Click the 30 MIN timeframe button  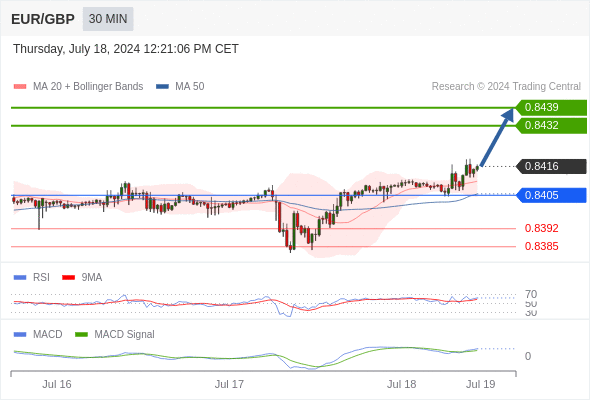click(108, 19)
